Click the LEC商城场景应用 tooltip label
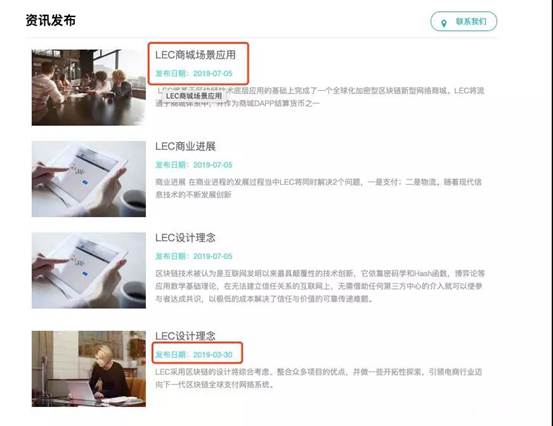Screen dimensions: 553x426 (x=194, y=96)
